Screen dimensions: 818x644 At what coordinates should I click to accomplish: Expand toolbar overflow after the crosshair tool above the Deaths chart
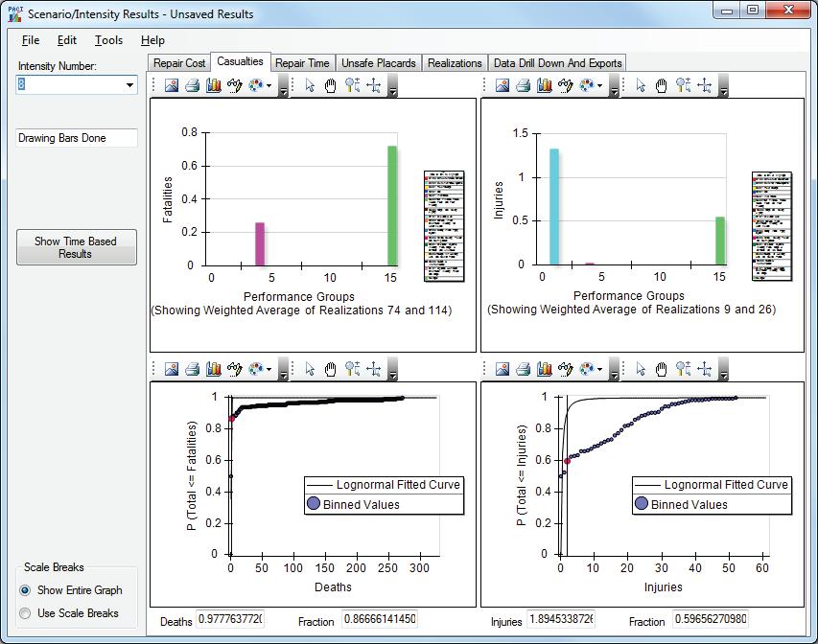pos(393,369)
